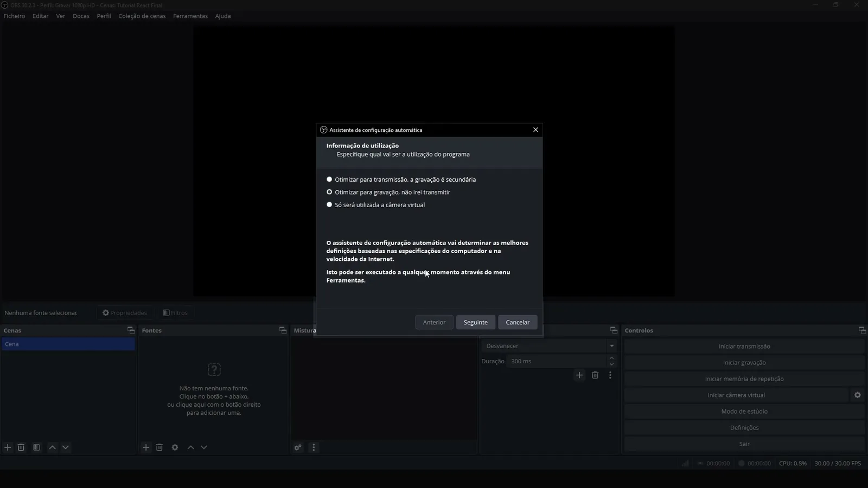The height and width of the screenshot is (488, 868).
Task: Move scene up arrow in Cenas panel
Action: click(53, 447)
